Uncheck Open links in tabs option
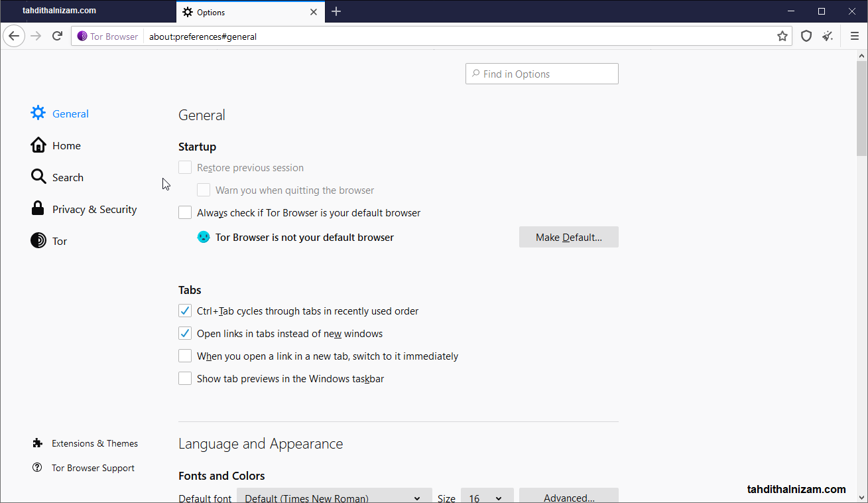Image resolution: width=868 pixels, height=503 pixels. 185,334
